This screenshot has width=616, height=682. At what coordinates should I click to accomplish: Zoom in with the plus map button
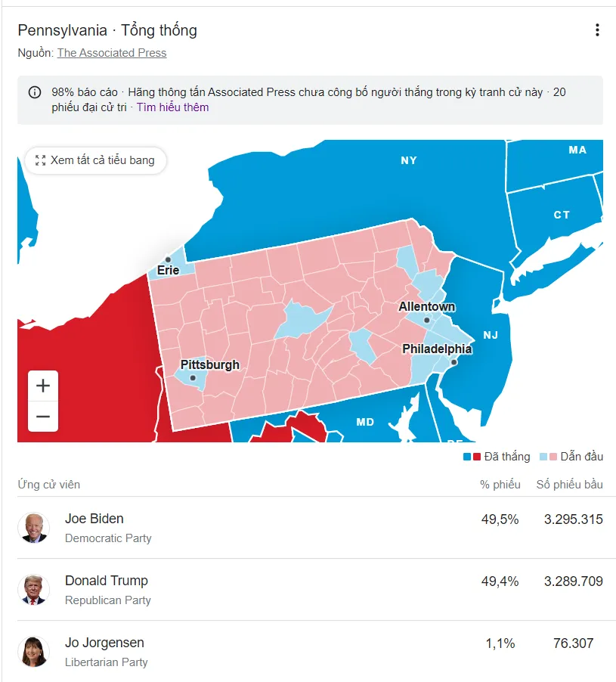coord(43,386)
